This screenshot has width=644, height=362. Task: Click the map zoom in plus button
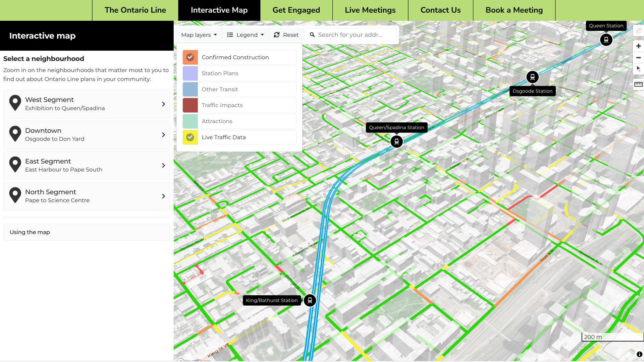638,46
